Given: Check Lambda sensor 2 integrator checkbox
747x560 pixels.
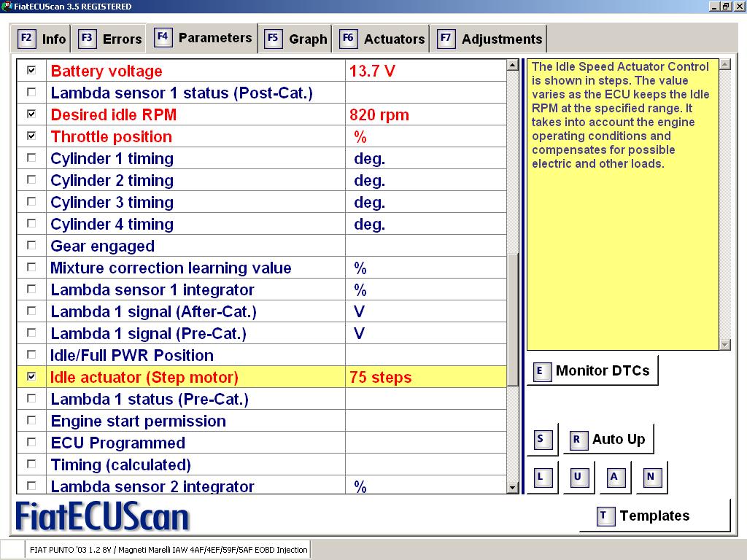Looking at the screenshot, I should [31, 486].
